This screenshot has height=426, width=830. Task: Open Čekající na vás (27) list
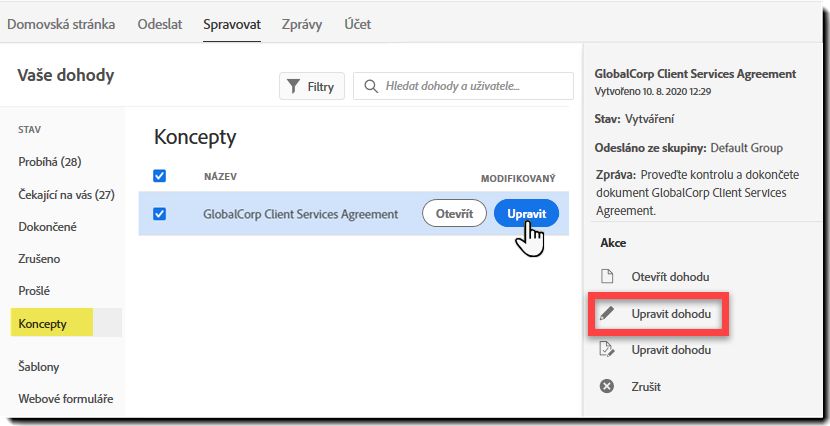(x=66, y=195)
